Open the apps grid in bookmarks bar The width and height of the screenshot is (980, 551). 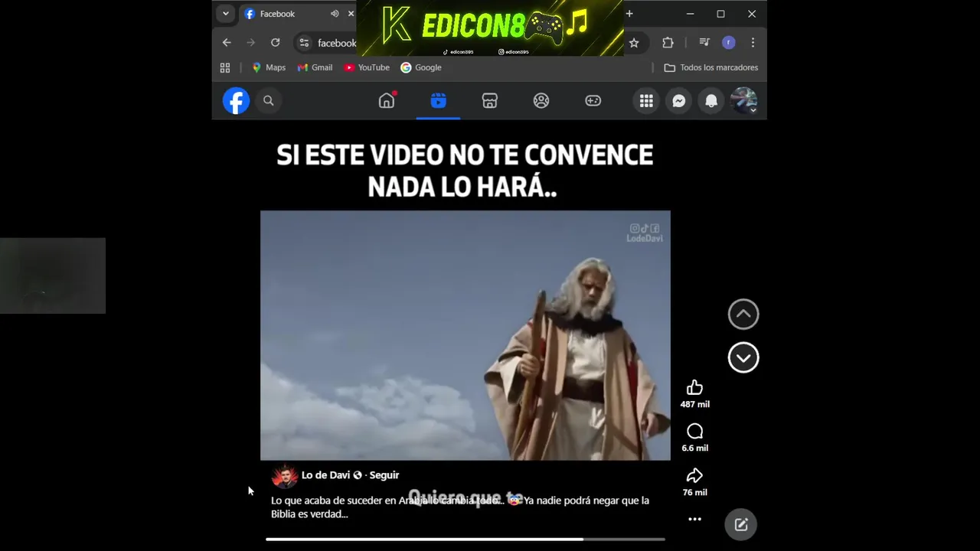pos(225,67)
